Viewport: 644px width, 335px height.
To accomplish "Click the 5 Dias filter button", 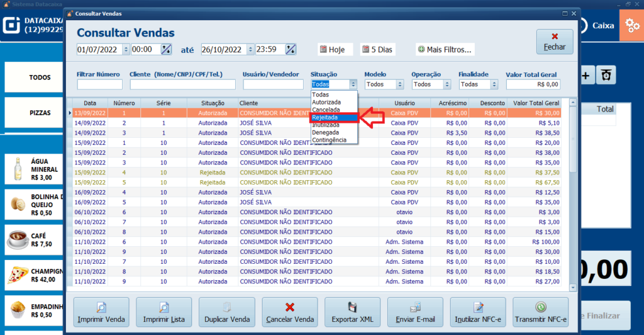I will (378, 49).
